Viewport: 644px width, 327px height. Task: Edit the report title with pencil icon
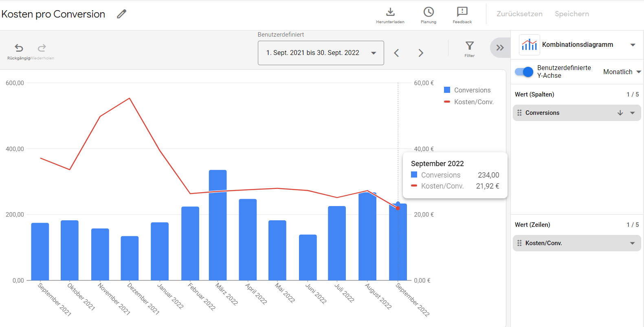[x=121, y=14]
